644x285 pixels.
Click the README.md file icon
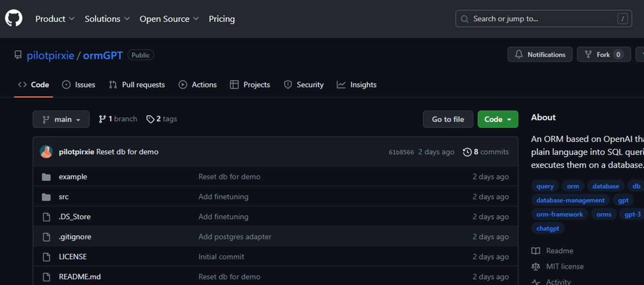pyautogui.click(x=46, y=277)
